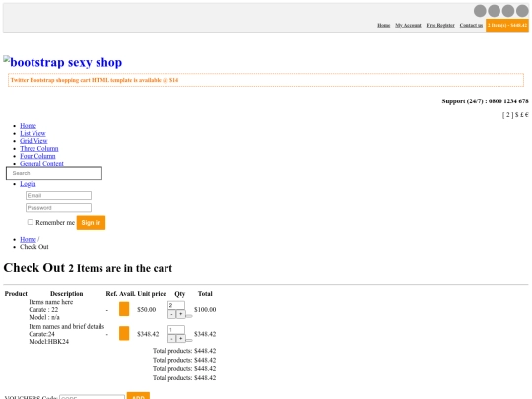Follow the Home breadcrumb link
Image resolution: width=532 pixels, height=399 pixels.
(28, 239)
